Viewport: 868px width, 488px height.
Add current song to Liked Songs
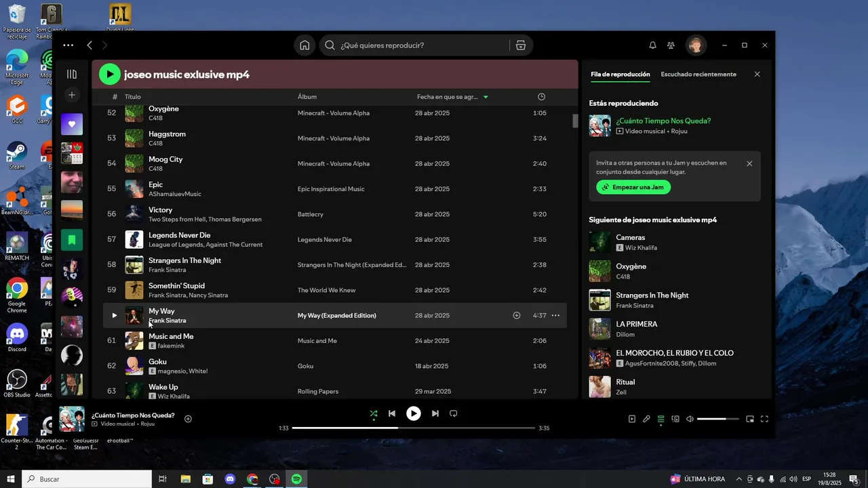point(189,419)
